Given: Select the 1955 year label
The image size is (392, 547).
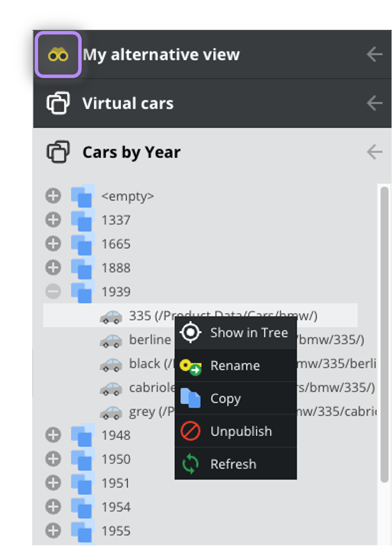Looking at the screenshot, I should (116, 531).
